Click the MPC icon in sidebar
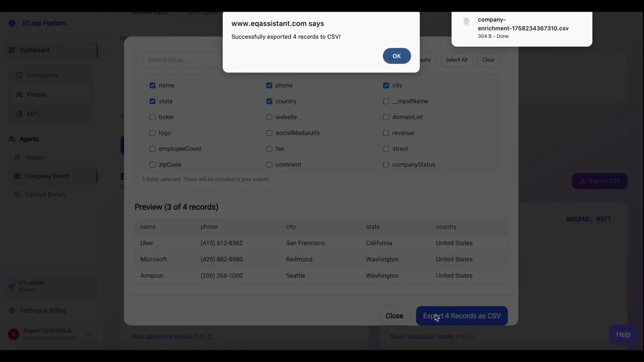The image size is (644, 362). pos(20,114)
